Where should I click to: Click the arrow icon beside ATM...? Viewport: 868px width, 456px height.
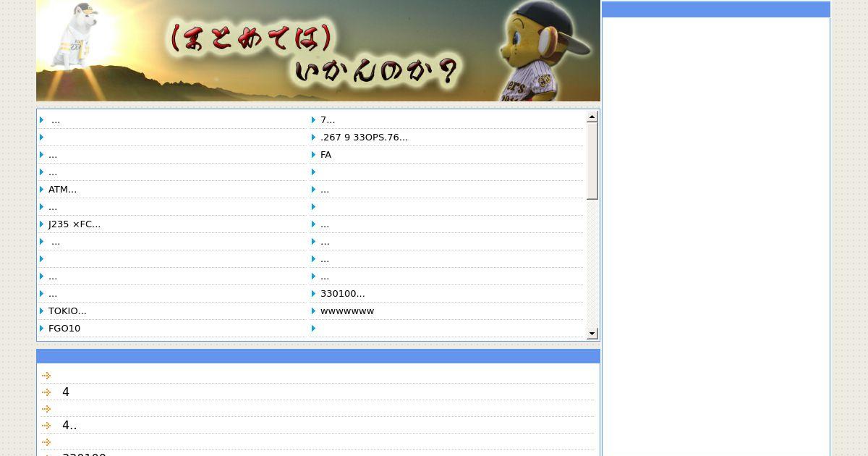click(x=42, y=190)
